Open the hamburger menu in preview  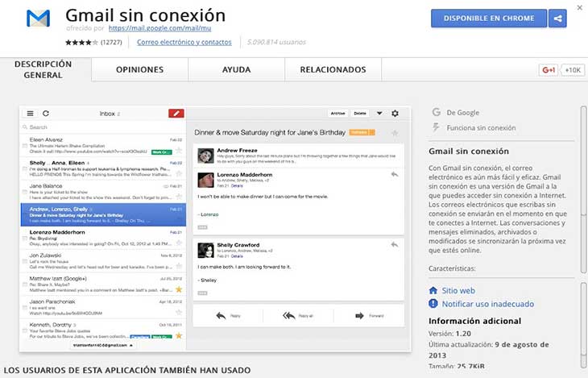[x=31, y=114]
